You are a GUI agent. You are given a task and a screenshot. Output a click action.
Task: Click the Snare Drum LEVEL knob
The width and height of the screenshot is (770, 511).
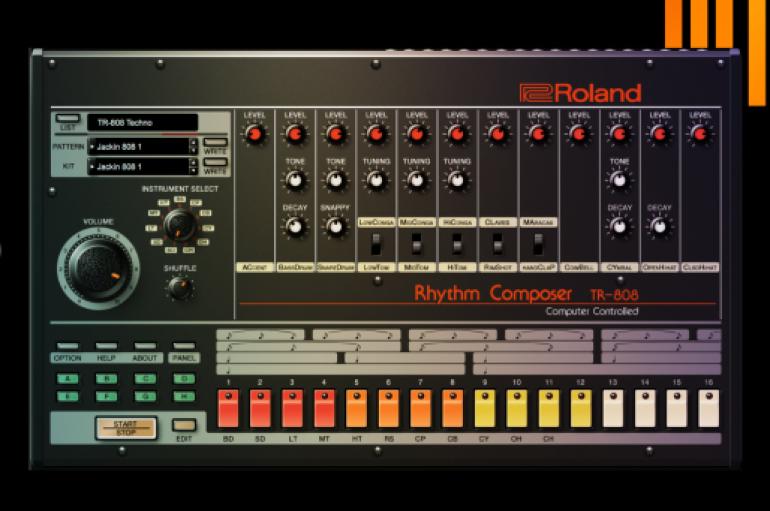click(x=335, y=134)
